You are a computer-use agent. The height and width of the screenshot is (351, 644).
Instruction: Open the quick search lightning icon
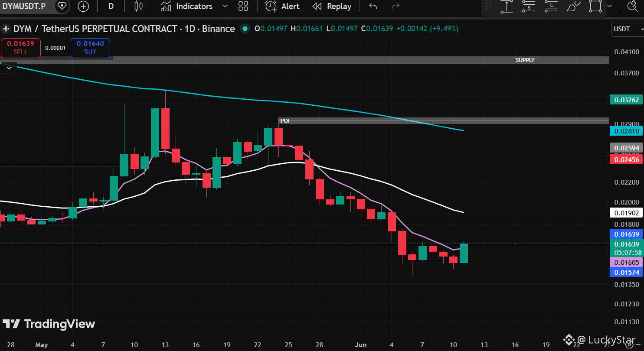tap(632, 6)
